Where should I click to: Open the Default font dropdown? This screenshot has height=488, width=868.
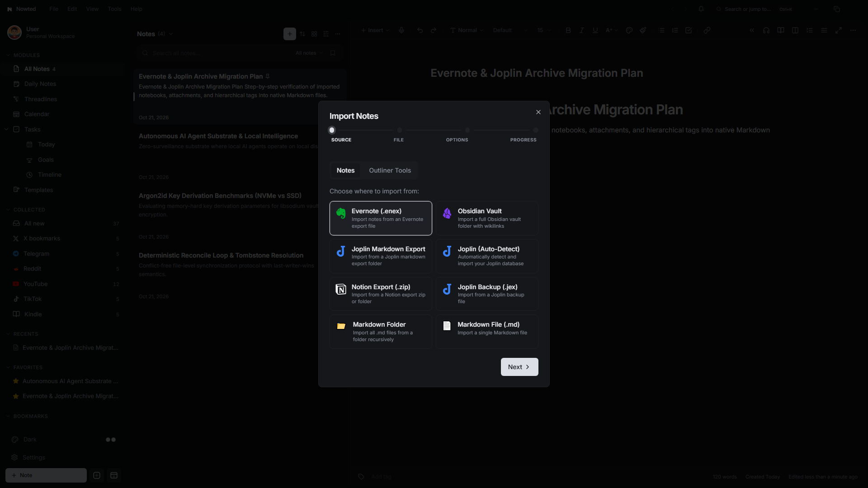tap(510, 30)
